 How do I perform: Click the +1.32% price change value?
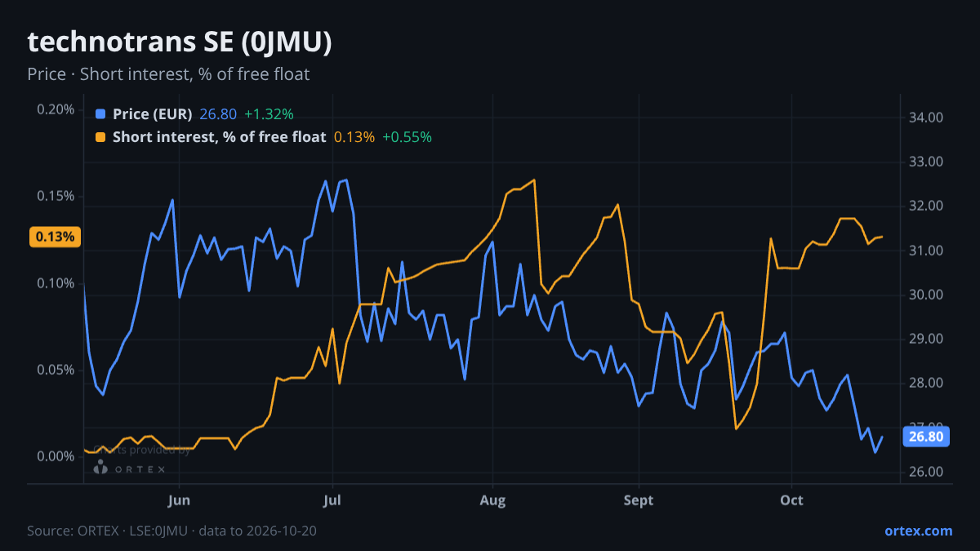(269, 114)
